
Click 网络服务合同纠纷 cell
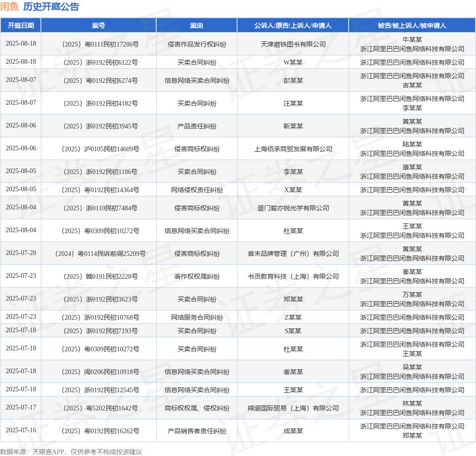pyautogui.click(x=197, y=318)
